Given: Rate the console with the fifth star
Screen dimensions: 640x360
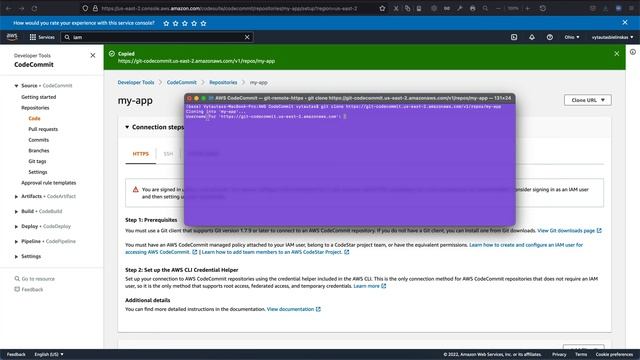Looking at the screenshot, I should point(203,23).
